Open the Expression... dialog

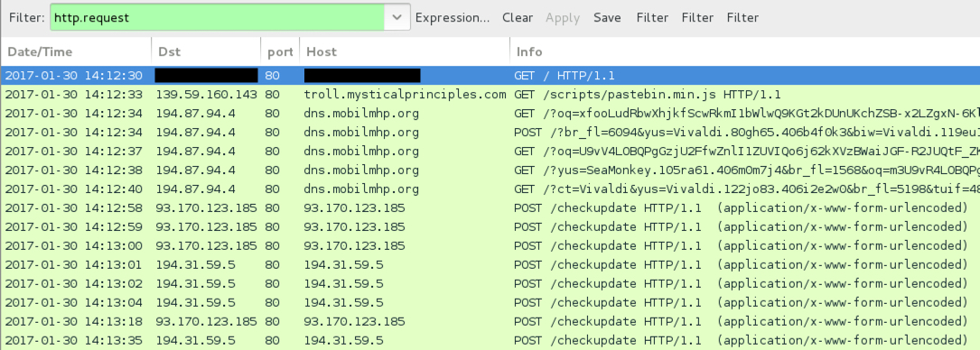point(453,17)
